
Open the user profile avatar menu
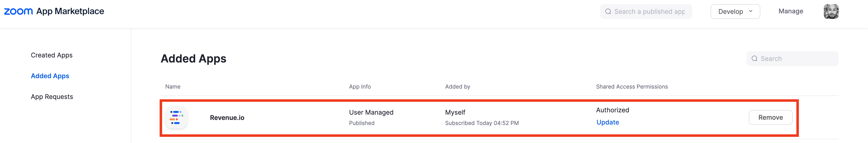pyautogui.click(x=830, y=12)
